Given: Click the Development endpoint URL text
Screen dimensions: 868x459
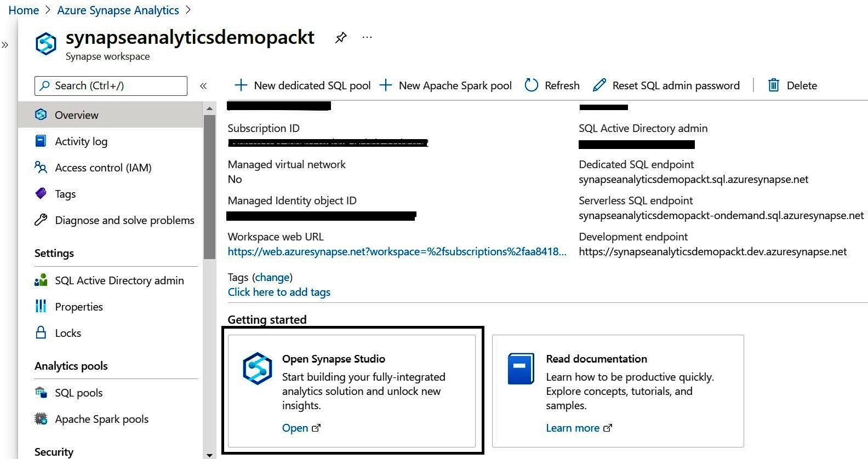Looking at the screenshot, I should click(x=712, y=251).
